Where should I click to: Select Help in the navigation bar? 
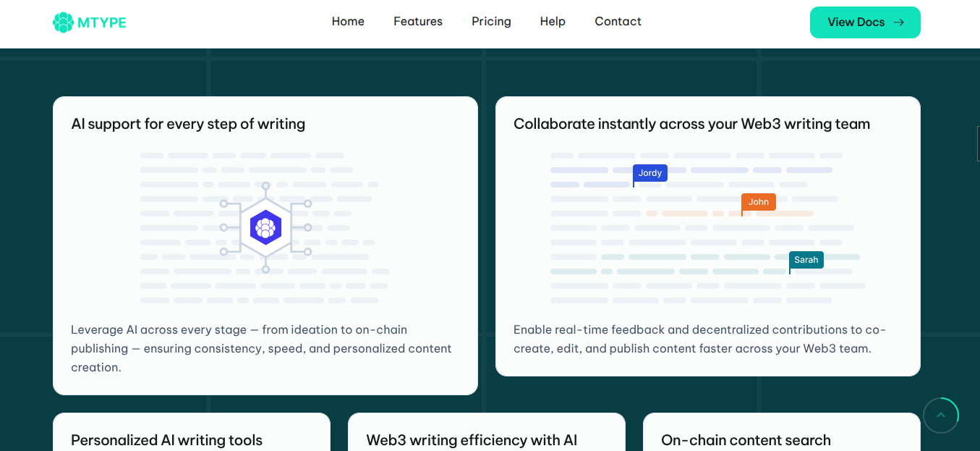553,22
